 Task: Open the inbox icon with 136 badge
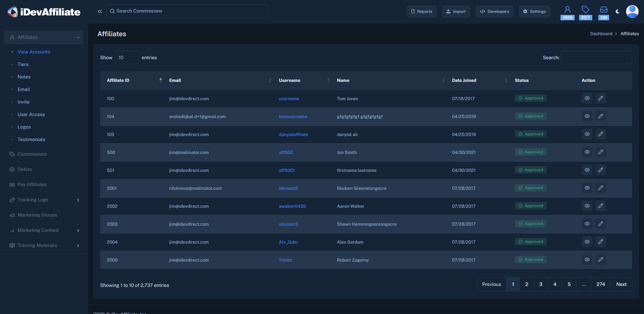(603, 9)
